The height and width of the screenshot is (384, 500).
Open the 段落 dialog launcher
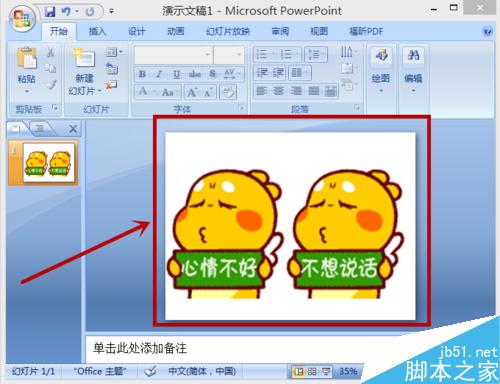[357, 108]
